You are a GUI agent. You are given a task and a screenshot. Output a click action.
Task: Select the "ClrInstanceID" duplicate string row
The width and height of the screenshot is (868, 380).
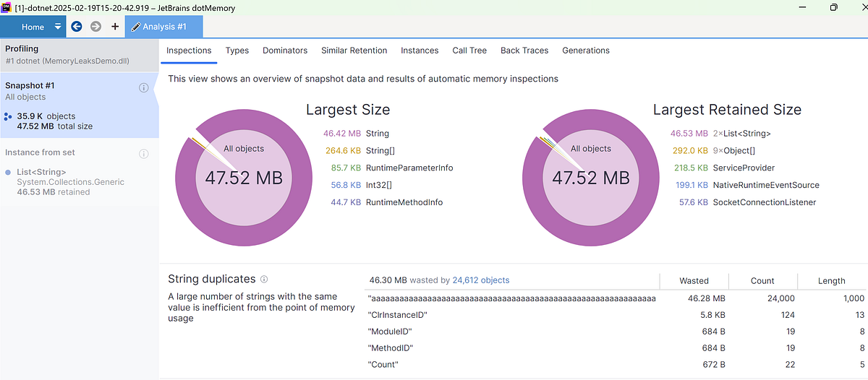coord(398,315)
